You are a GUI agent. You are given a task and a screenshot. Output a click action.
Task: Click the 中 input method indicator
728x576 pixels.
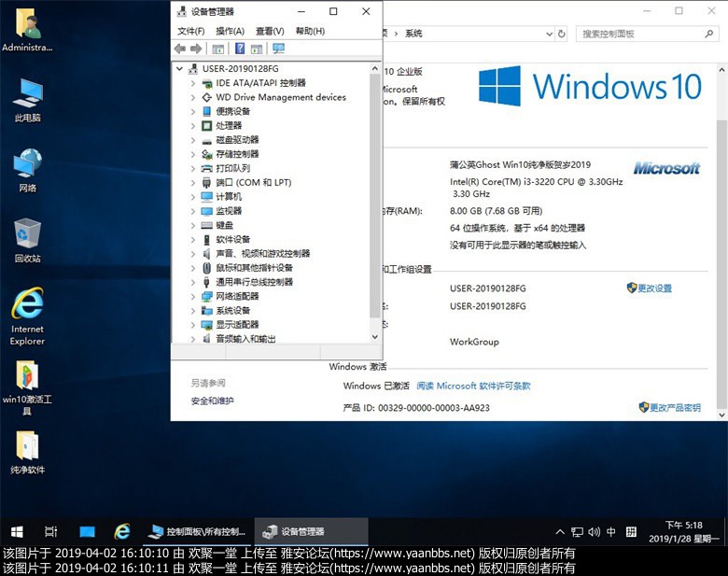[611, 532]
